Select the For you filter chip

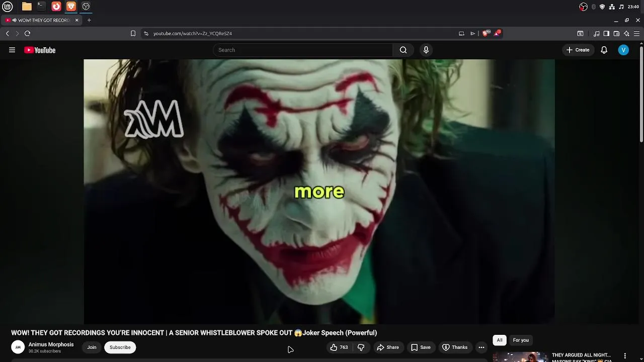click(x=521, y=340)
